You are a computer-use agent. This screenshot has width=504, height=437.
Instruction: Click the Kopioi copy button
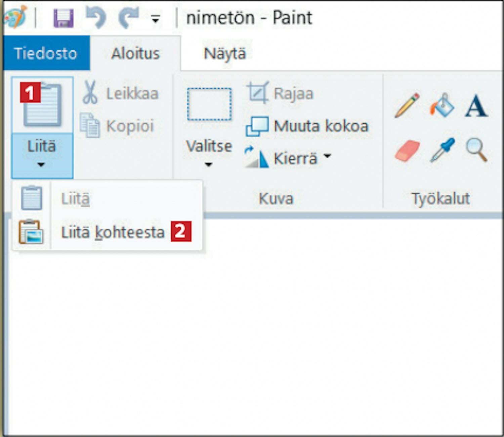coord(117,126)
